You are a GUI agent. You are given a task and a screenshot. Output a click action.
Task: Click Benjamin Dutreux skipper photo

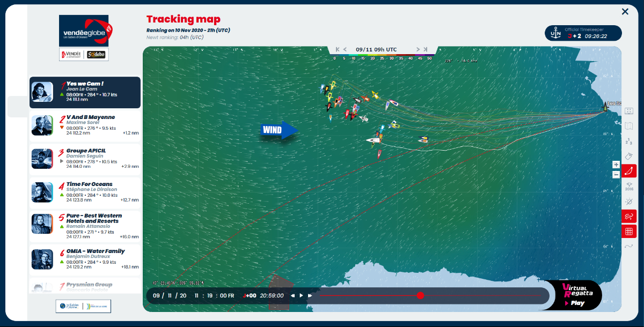tap(42, 259)
